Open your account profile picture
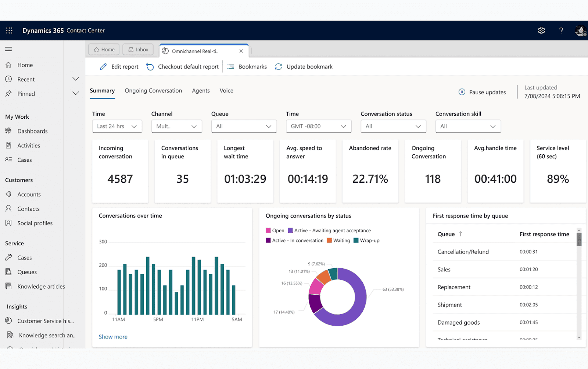588x369 pixels. coord(580,31)
